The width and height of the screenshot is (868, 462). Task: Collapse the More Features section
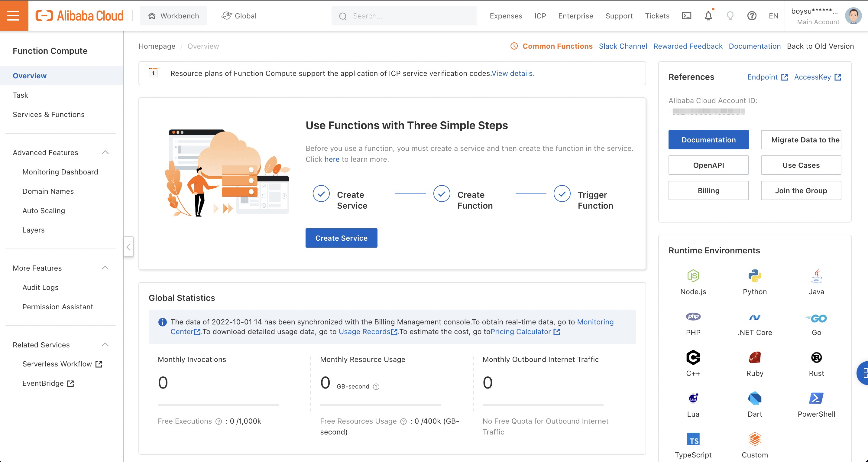pyautogui.click(x=105, y=268)
